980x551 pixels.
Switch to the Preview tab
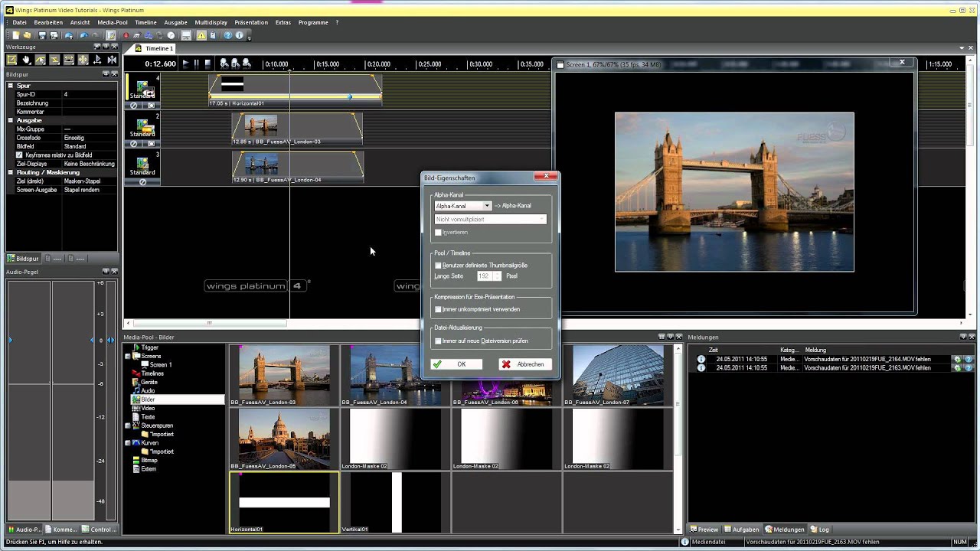(x=704, y=530)
